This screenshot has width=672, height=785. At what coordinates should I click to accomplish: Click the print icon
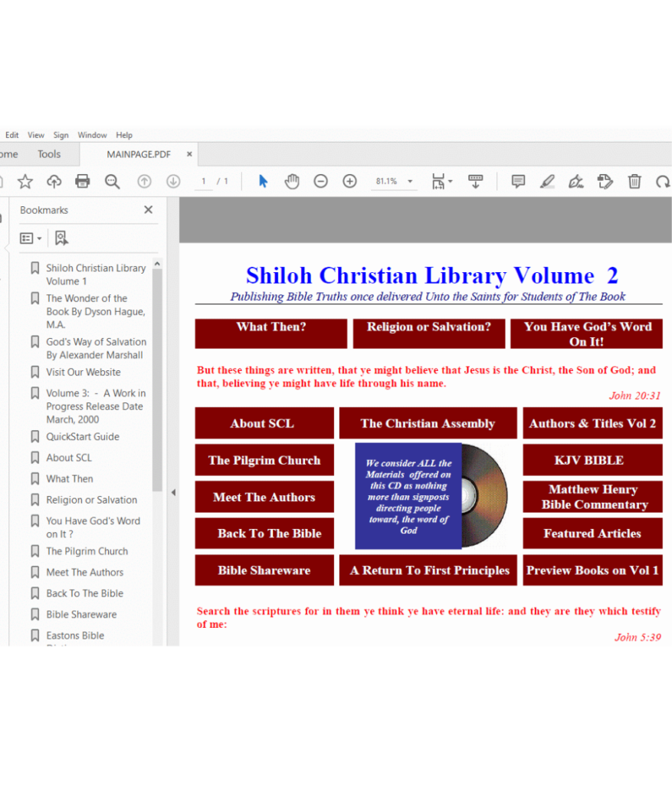(x=83, y=182)
